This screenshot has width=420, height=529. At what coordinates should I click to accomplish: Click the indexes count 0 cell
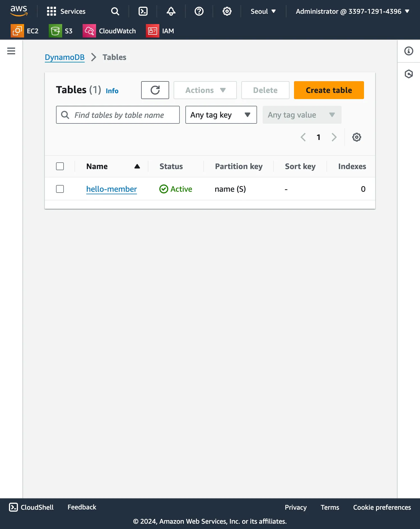[x=363, y=189]
